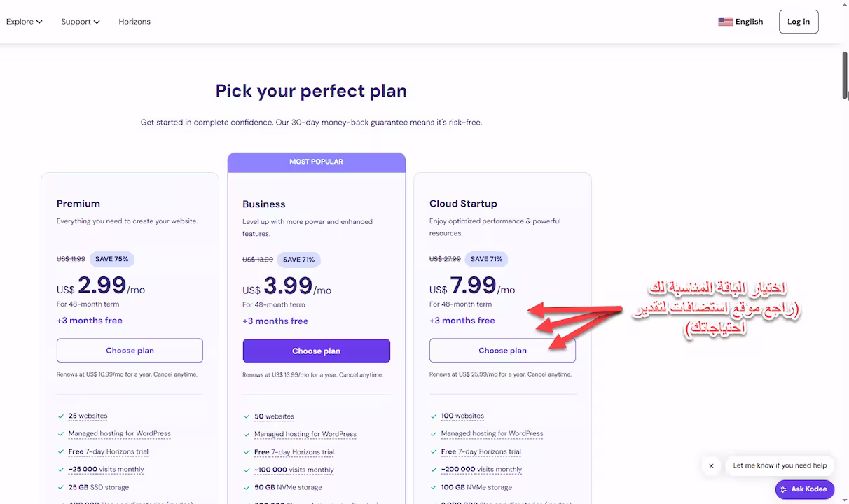Click checkmark beside 100 websites feature
The image size is (849, 504).
coord(434,416)
